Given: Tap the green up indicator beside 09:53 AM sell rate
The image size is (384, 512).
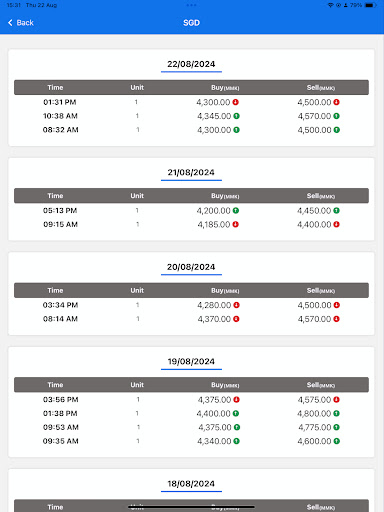Looking at the screenshot, I should 336,427.
